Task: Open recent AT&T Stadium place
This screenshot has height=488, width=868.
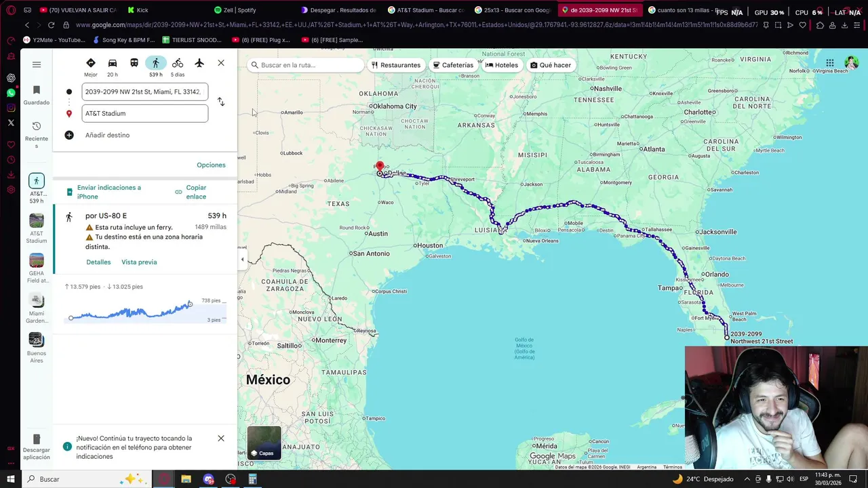Action: [x=37, y=228]
